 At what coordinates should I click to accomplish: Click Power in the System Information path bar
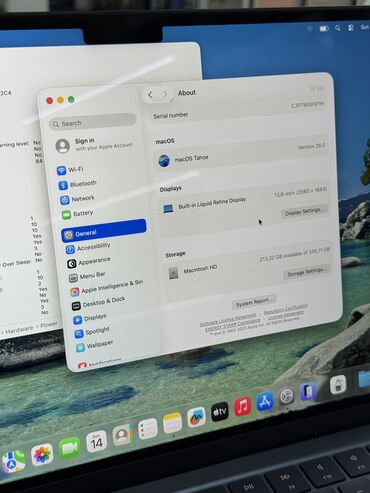[49, 325]
